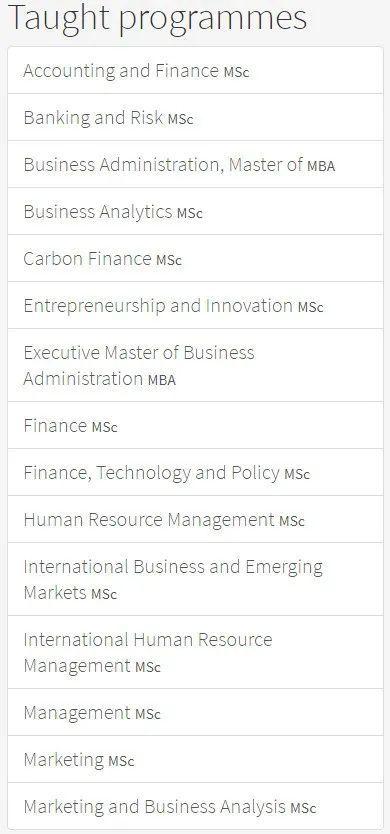Click International Human Resource Management MSc
Image resolution: width=390 pixels, height=834 pixels.
click(195, 652)
